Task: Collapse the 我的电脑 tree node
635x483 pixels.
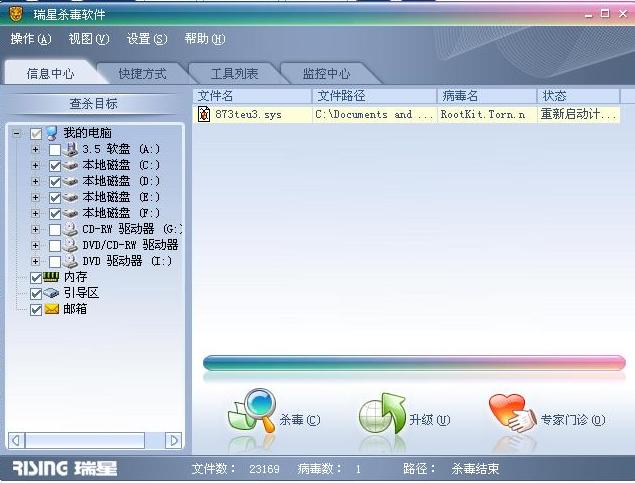Action: pos(17,133)
